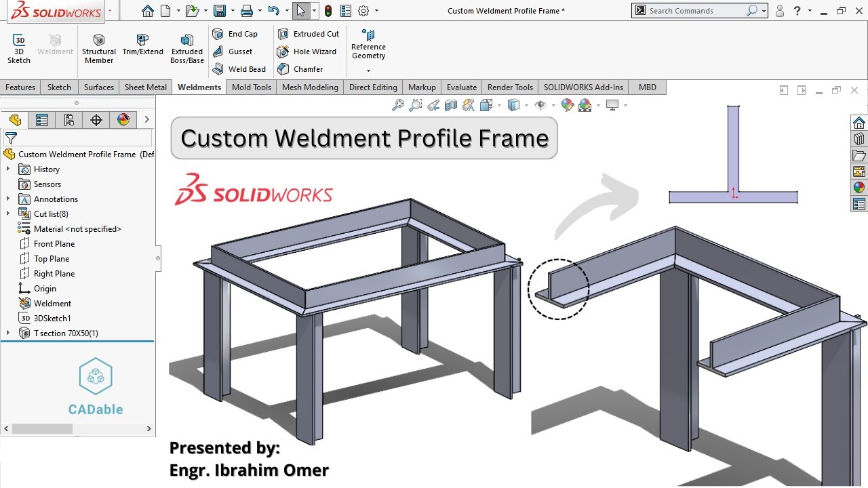Image resolution: width=868 pixels, height=488 pixels.
Task: Activate the Select cursor tool
Action: click(301, 11)
